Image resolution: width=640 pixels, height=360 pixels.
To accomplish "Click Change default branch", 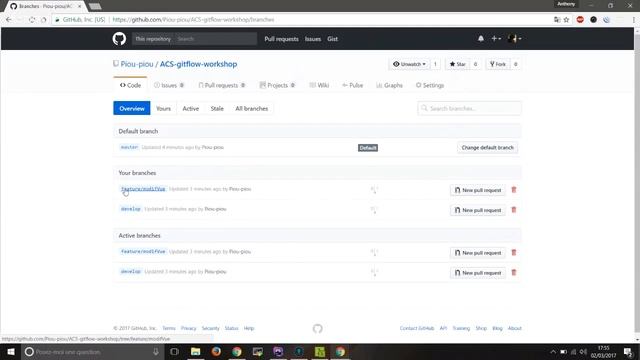I will (x=487, y=147).
